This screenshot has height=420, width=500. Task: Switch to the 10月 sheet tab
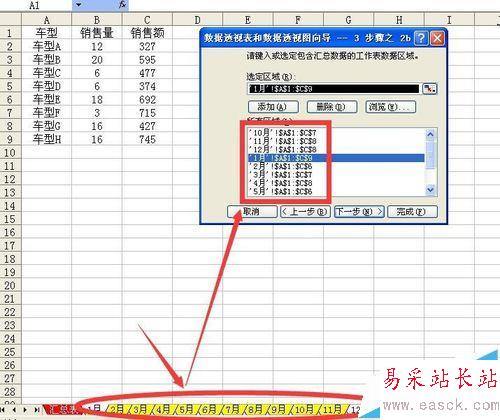304,409
